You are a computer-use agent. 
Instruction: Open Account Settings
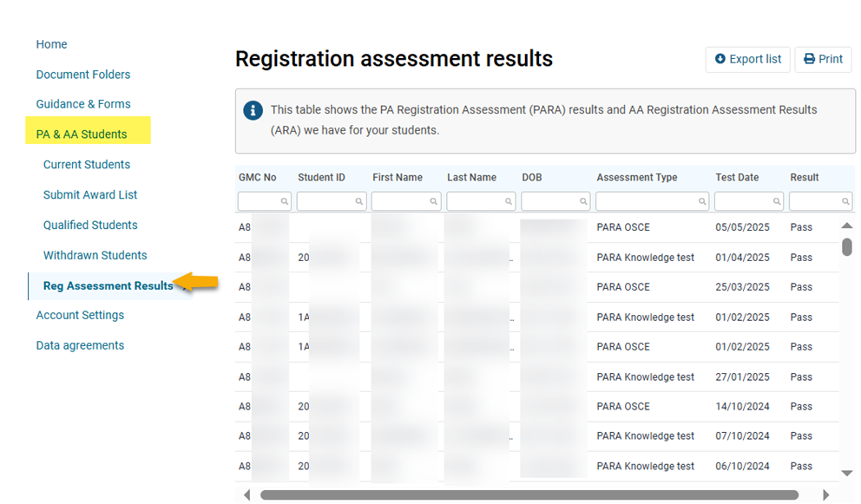point(80,315)
